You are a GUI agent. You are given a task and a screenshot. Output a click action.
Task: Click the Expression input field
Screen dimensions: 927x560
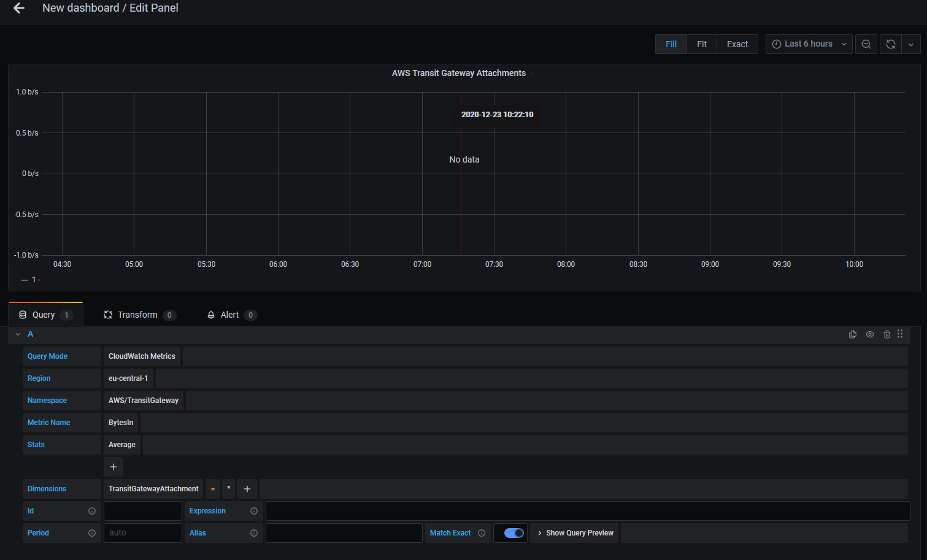[588, 511]
